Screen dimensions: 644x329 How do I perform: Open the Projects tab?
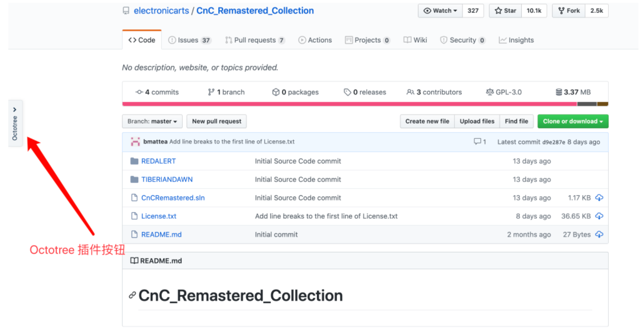coord(367,40)
